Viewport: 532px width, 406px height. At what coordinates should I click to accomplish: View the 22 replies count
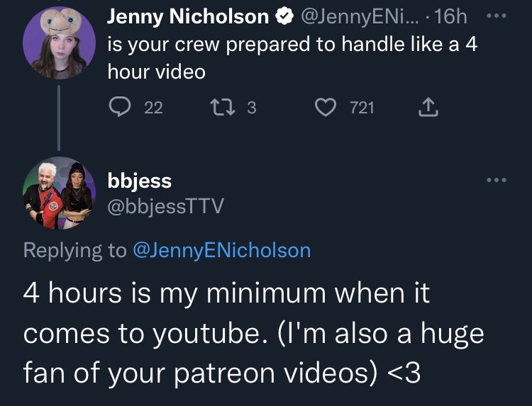coord(154,108)
